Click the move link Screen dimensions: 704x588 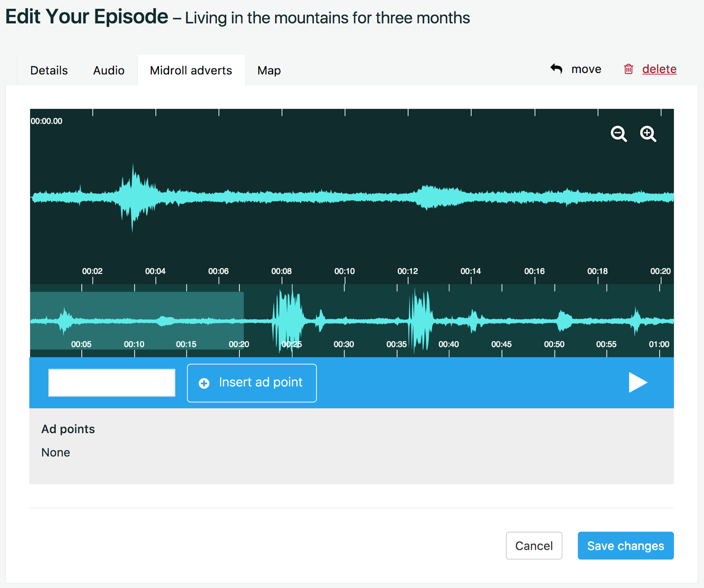point(586,69)
